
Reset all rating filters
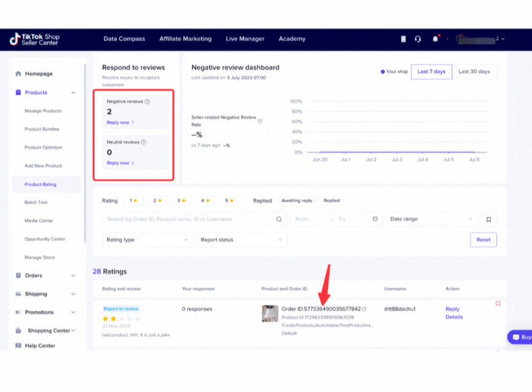(x=483, y=240)
